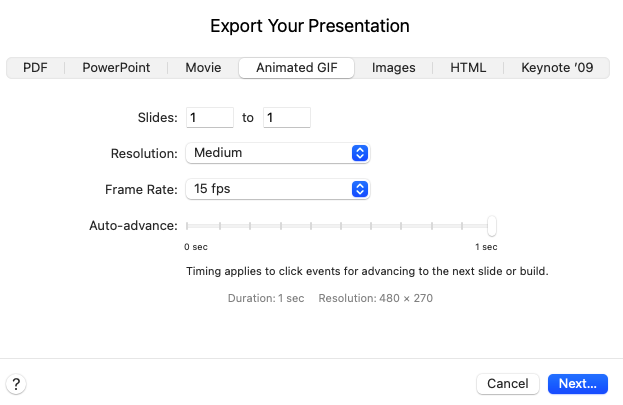
Task: Open the Resolution Medium popup menu
Action: (x=278, y=153)
